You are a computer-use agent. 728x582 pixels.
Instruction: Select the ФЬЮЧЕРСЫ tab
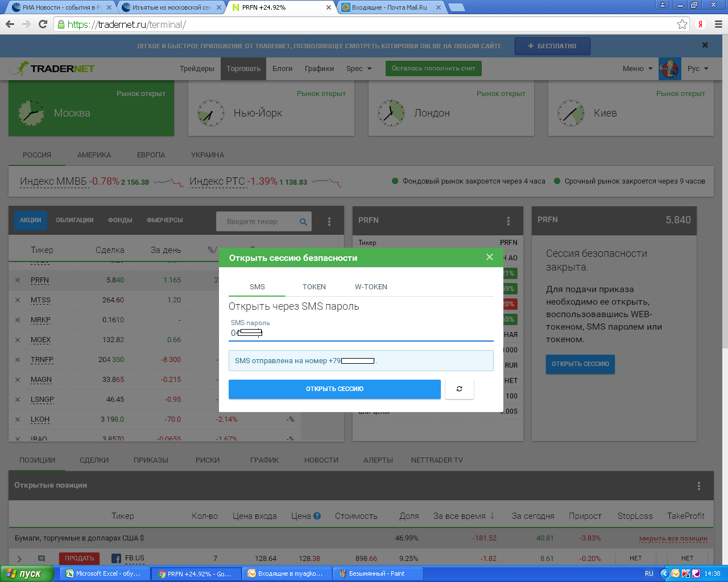tap(165, 220)
